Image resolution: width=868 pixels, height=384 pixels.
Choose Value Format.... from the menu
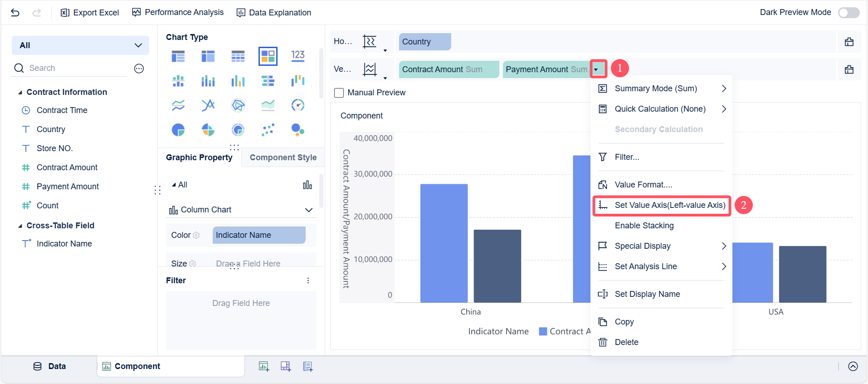click(x=644, y=185)
